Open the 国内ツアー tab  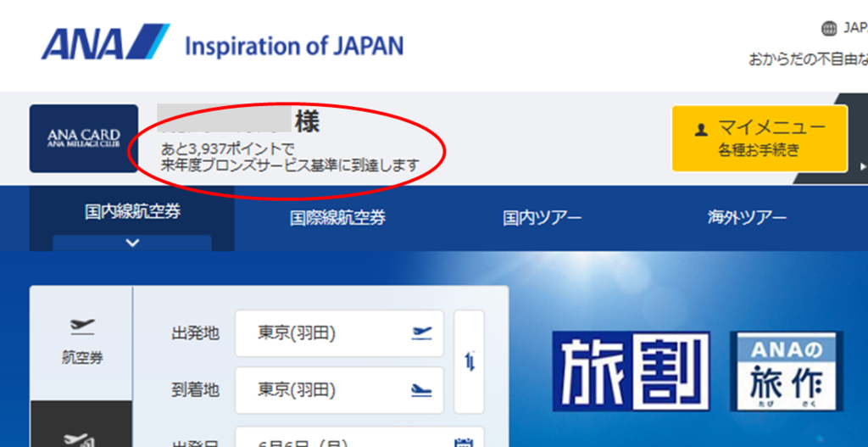pyautogui.click(x=542, y=218)
